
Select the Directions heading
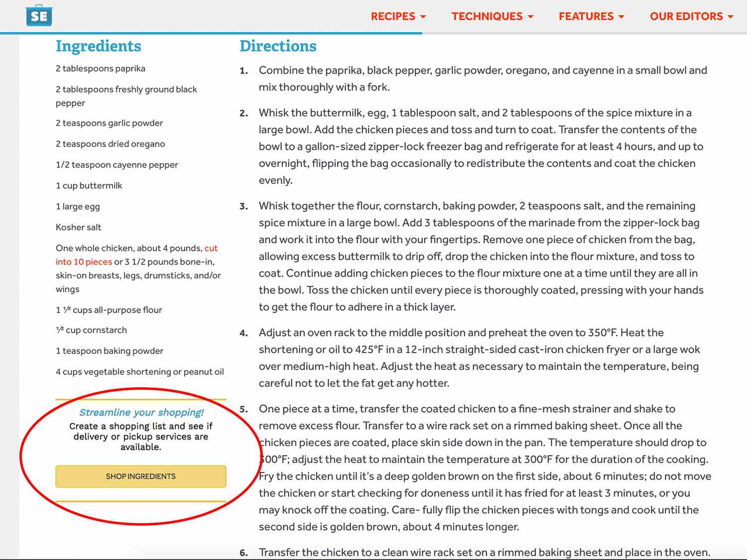click(x=277, y=46)
